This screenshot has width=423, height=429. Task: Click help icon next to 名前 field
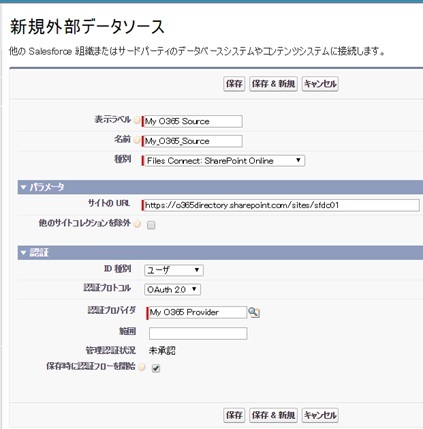point(137,140)
